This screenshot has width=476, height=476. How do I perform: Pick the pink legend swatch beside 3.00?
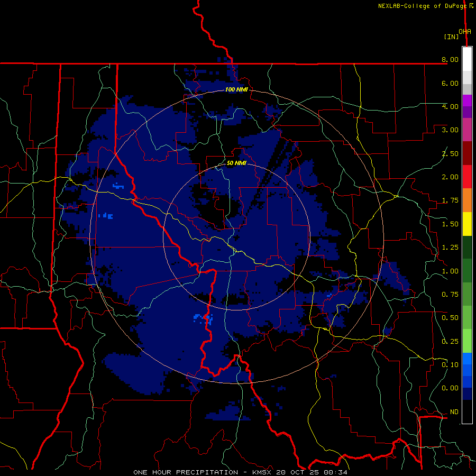(x=467, y=130)
